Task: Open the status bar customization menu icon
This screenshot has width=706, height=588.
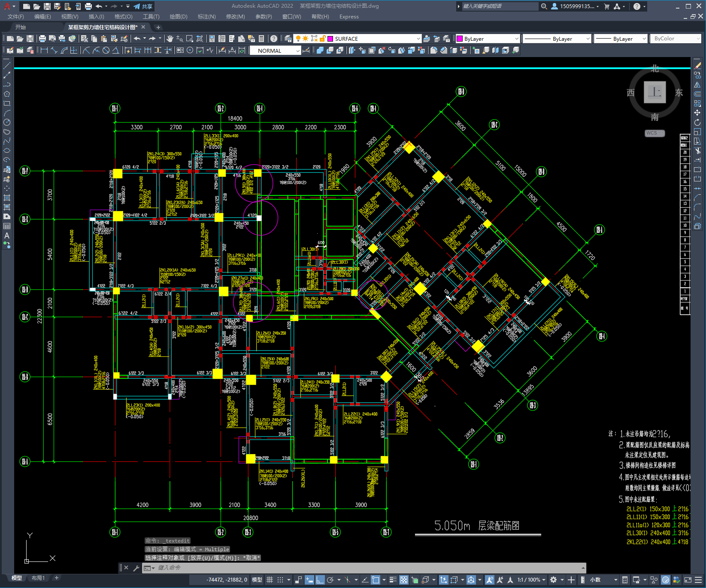Action: [698, 580]
